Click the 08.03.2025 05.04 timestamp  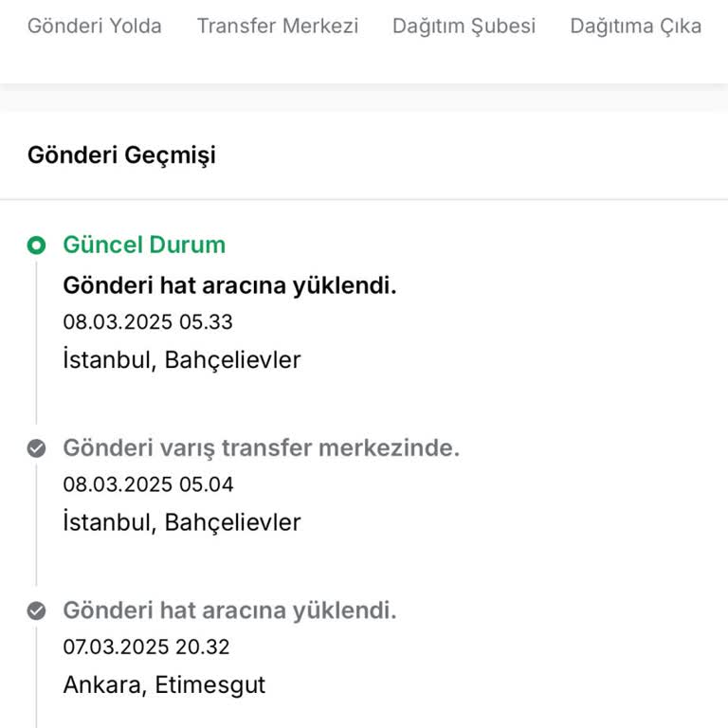pos(148,484)
